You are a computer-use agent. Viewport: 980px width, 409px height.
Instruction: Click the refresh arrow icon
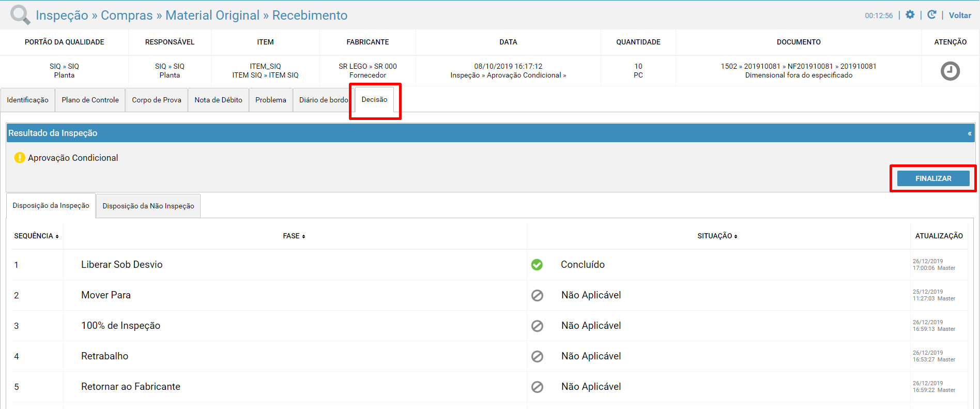point(931,15)
